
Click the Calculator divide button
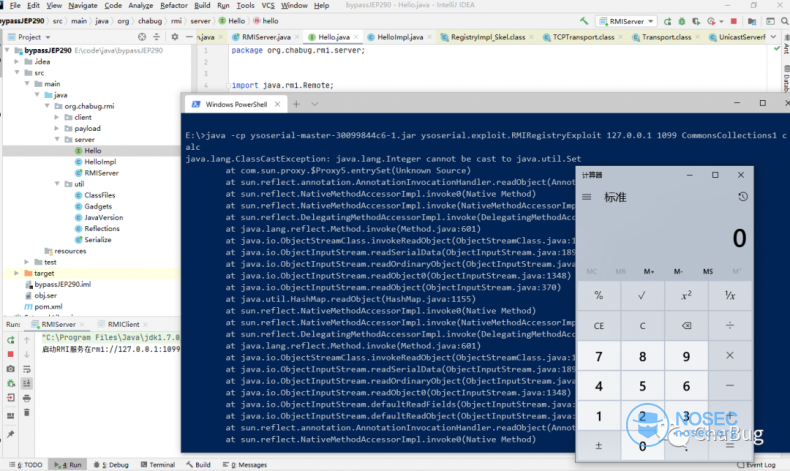pyautogui.click(x=730, y=325)
